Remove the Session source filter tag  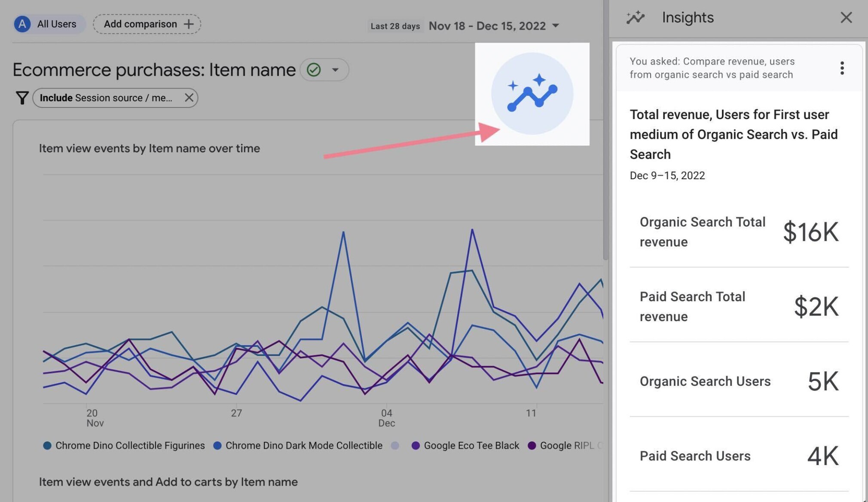click(188, 98)
